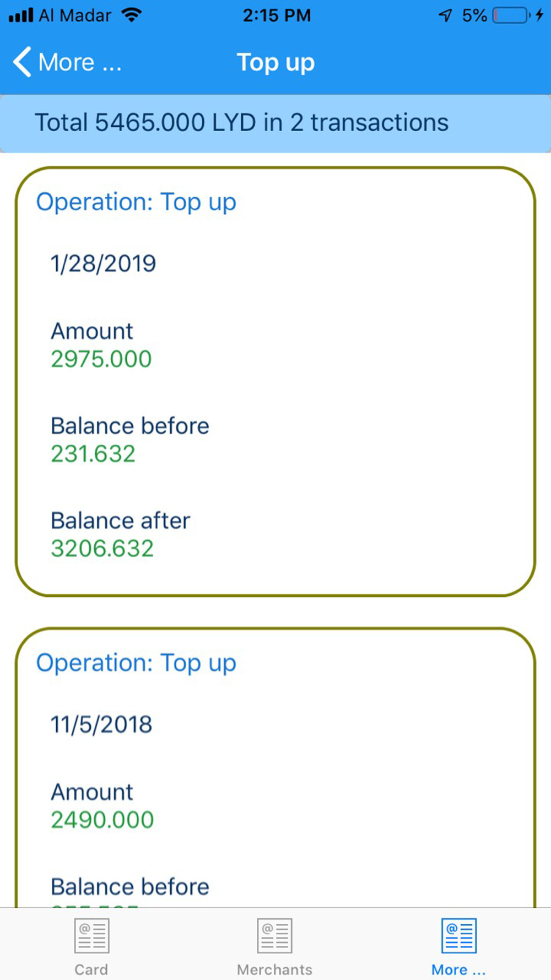The width and height of the screenshot is (551, 980).
Task: Tap the More back button label
Action: point(80,62)
